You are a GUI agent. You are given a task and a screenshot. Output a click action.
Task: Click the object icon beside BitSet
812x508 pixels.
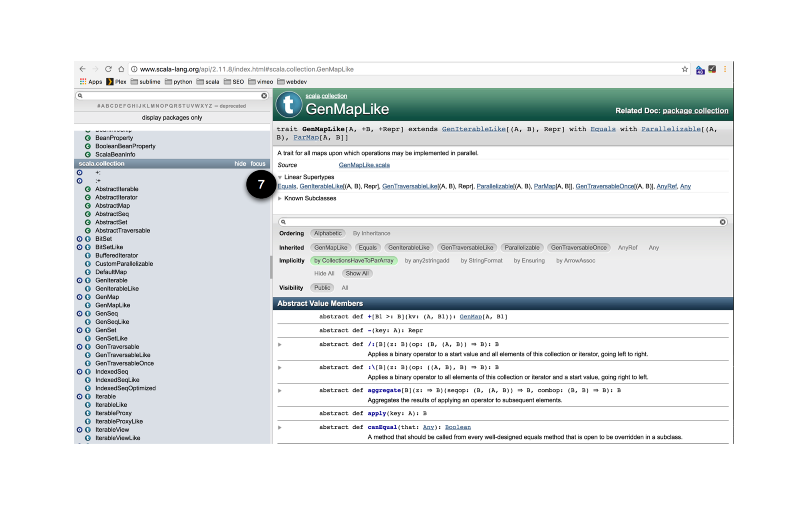[x=80, y=239]
